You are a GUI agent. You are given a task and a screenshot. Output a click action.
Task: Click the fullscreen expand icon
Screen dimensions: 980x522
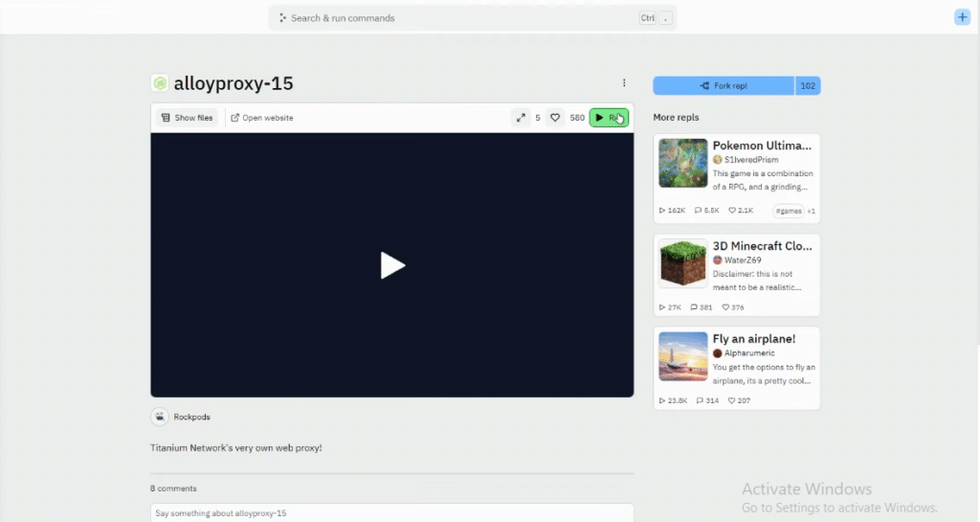pos(520,118)
